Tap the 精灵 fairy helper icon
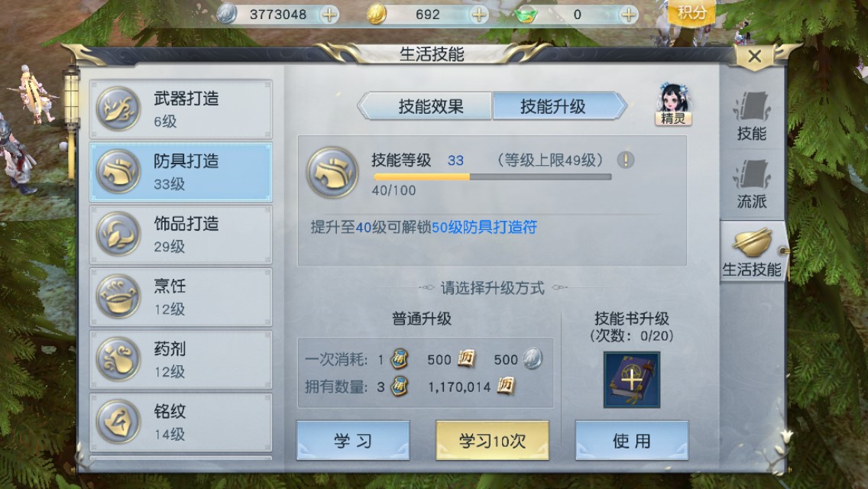 pos(673,104)
